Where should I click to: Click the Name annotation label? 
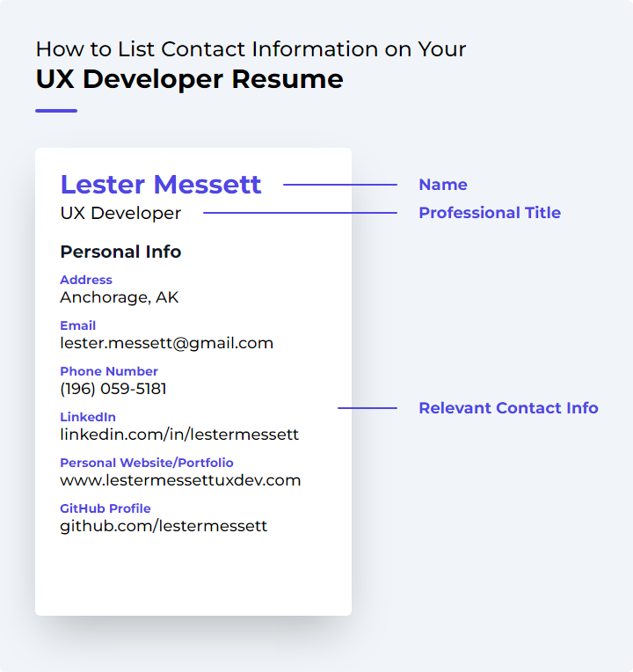[x=443, y=185]
